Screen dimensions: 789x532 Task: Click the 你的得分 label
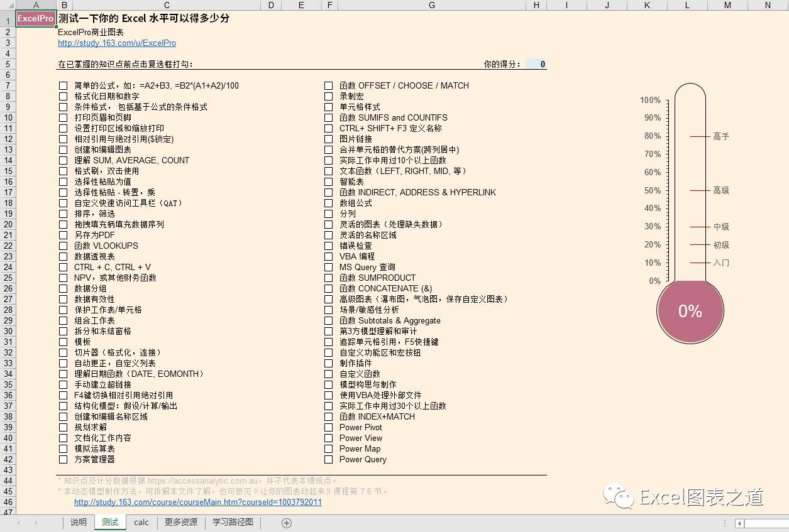(x=502, y=64)
